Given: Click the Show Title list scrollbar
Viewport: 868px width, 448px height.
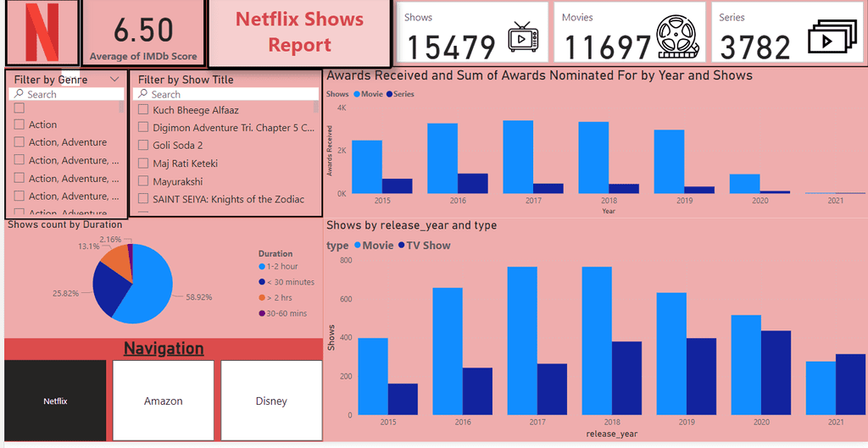Looking at the screenshot, I should 316,107.
